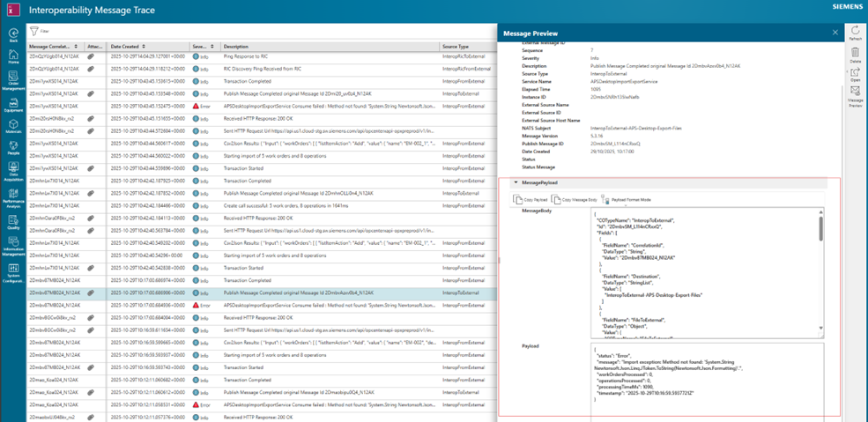Sort by the Date Created column
This screenshot has height=422, width=868.
click(125, 47)
